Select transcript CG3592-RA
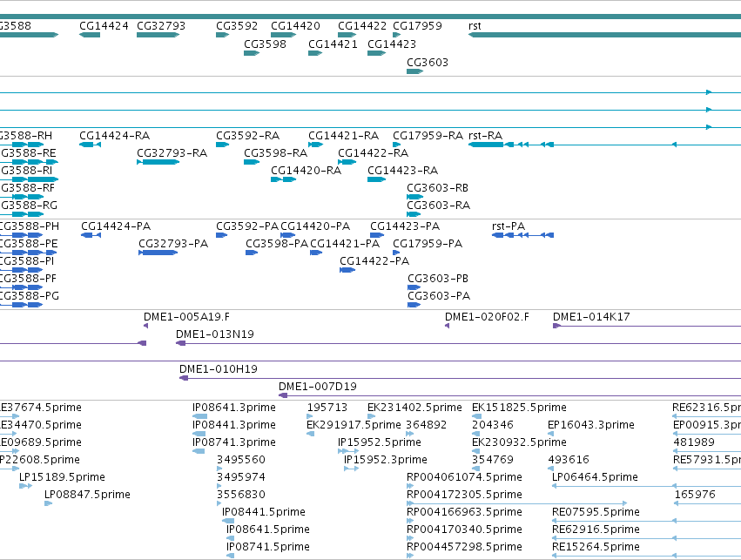The height and width of the screenshot is (560, 741). click(x=247, y=136)
